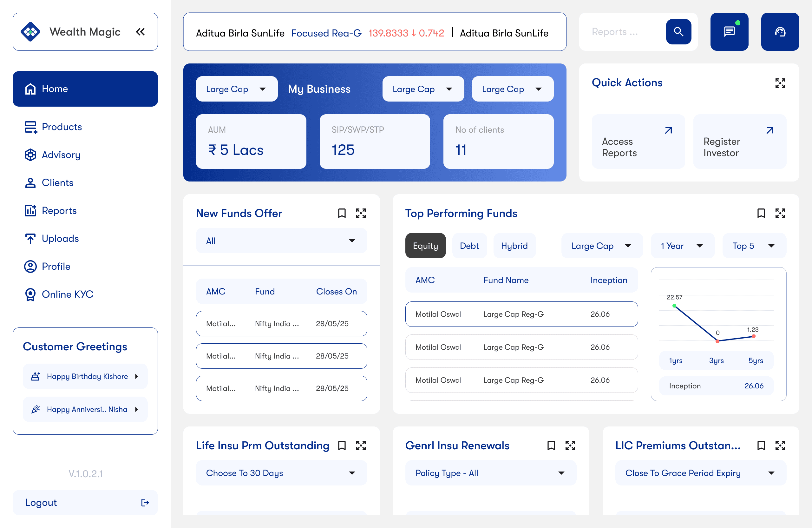Open the Access Reports quick action
The width and height of the screenshot is (812, 528).
638,141
